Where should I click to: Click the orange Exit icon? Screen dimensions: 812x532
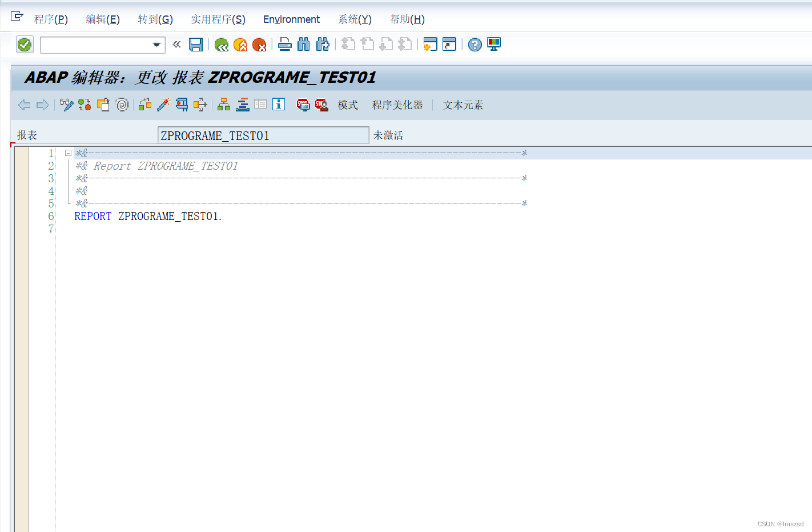tap(240, 45)
